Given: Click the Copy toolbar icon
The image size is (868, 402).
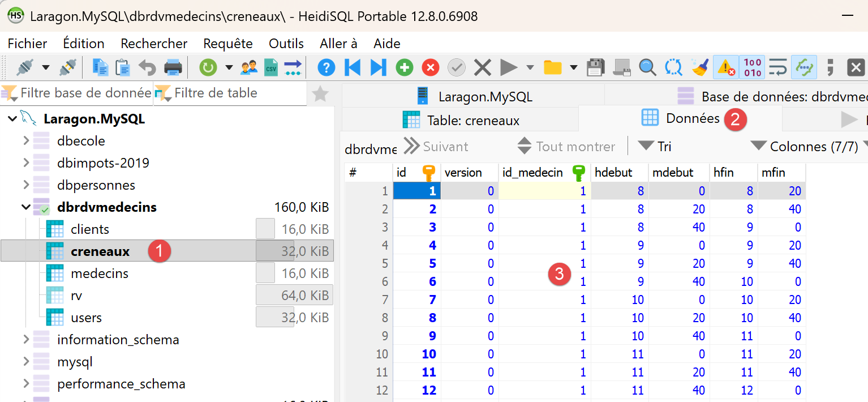Looking at the screenshot, I should 100,68.
